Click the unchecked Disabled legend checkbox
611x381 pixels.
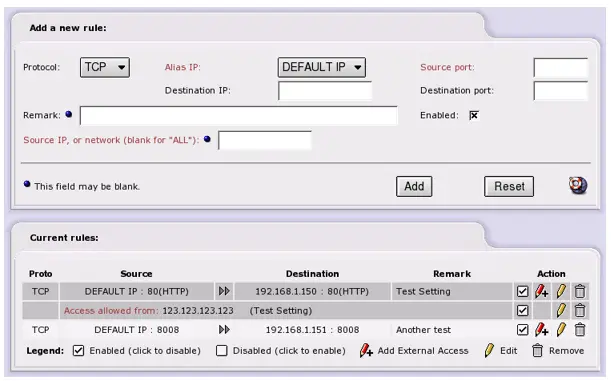(222, 351)
